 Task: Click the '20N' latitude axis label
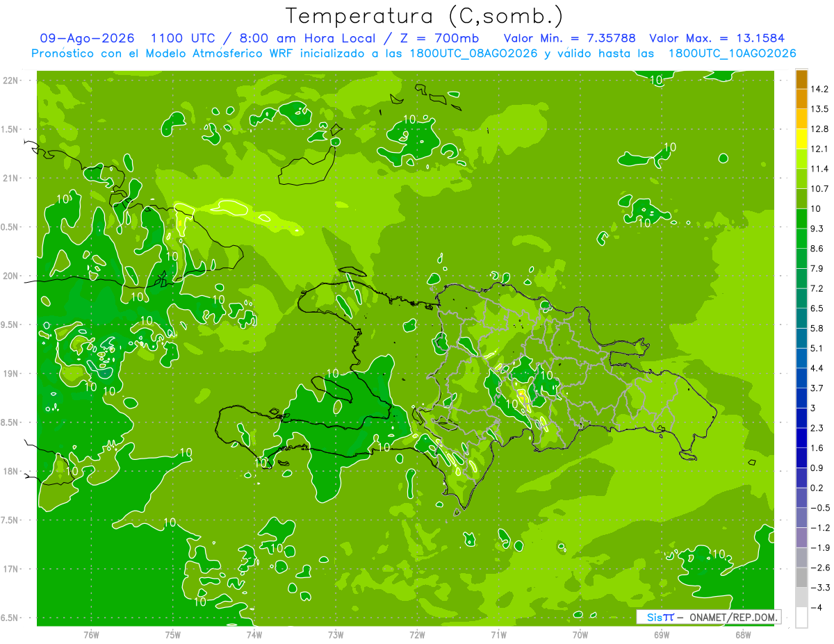[x=12, y=276]
